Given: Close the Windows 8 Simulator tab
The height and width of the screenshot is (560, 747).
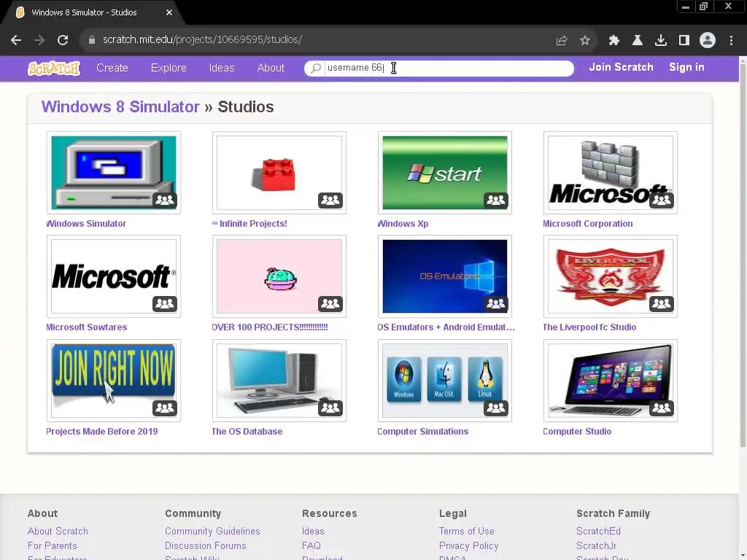Looking at the screenshot, I should [x=169, y=12].
